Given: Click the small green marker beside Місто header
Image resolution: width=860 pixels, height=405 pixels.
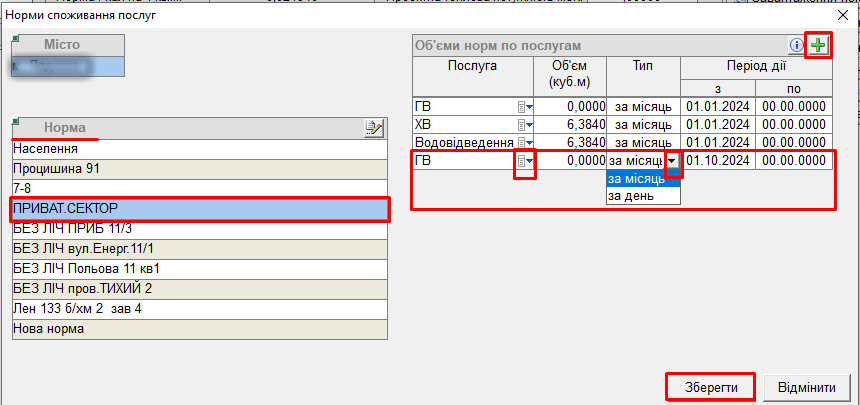Looking at the screenshot, I should pyautogui.click(x=17, y=41).
